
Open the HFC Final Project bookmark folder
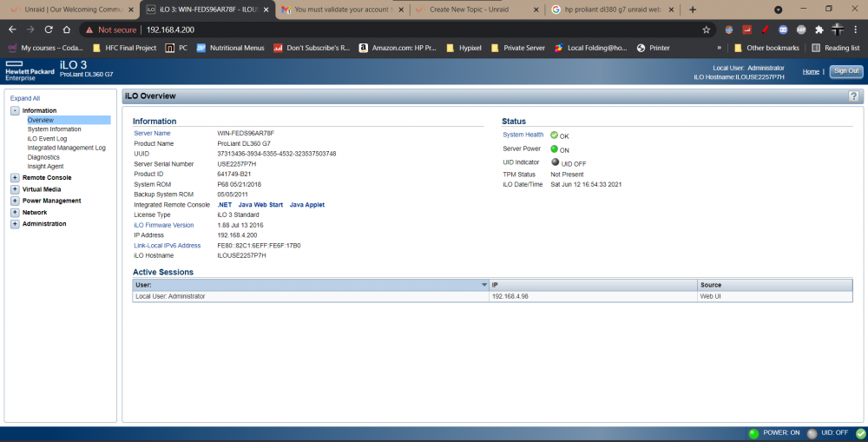(124, 48)
